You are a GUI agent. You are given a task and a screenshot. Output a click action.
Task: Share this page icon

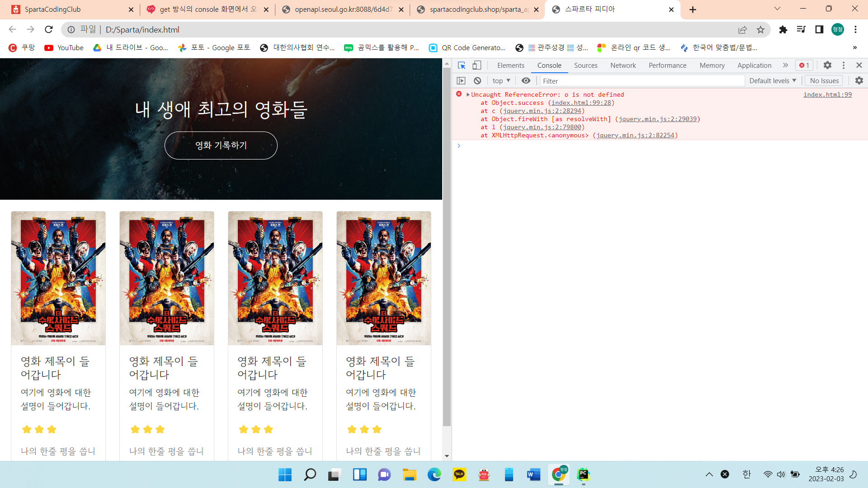pos(742,29)
